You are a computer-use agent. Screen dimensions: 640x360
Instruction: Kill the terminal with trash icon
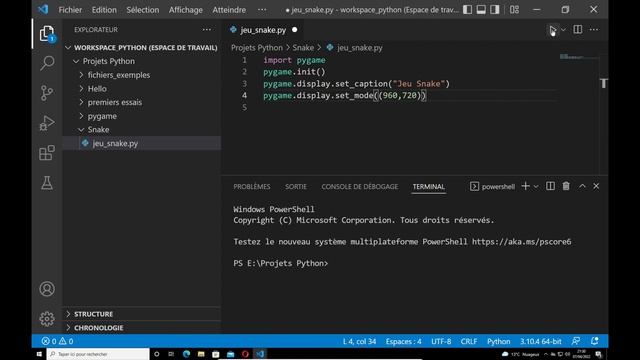coord(566,186)
